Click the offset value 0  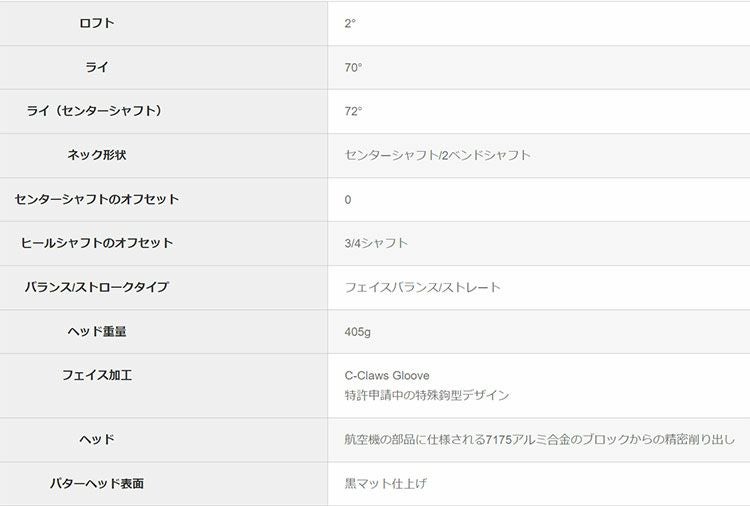coord(348,199)
